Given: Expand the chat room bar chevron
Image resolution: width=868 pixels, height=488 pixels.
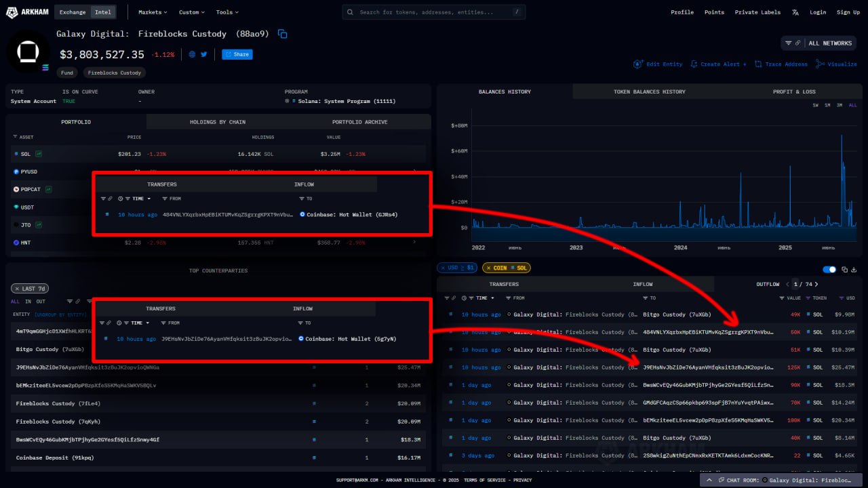Looking at the screenshot, I should pos(709,481).
